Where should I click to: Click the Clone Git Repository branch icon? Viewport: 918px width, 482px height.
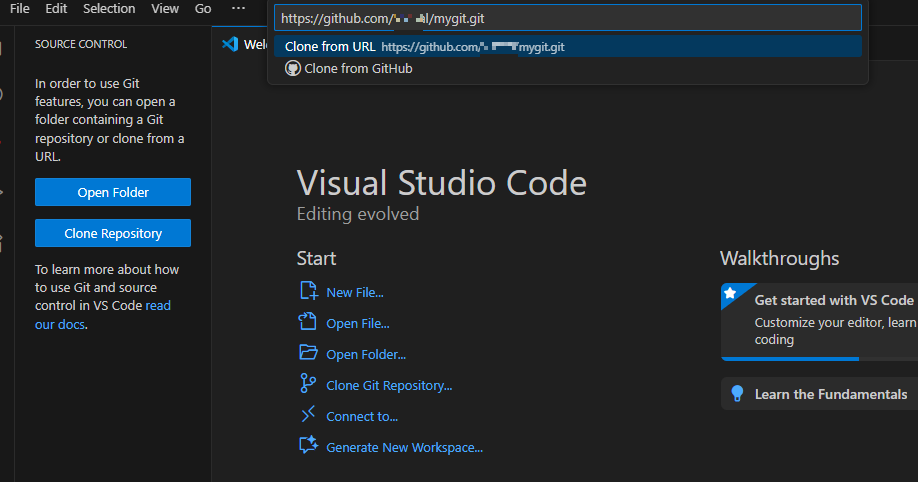tap(308, 384)
